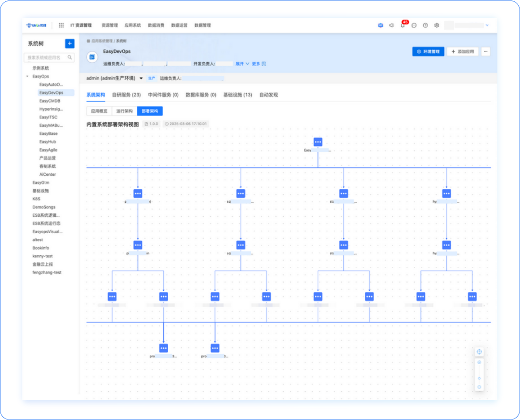Switch to 系统架构 tab

[95, 95]
